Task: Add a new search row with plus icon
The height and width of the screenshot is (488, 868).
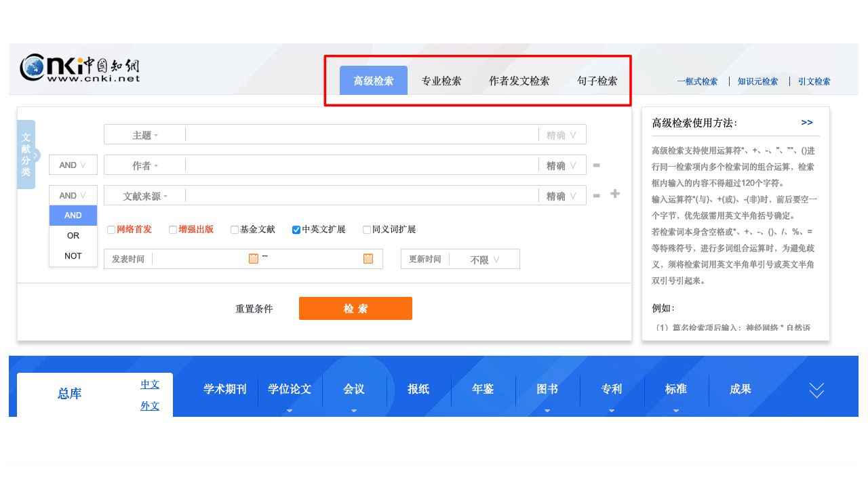Action: point(615,194)
